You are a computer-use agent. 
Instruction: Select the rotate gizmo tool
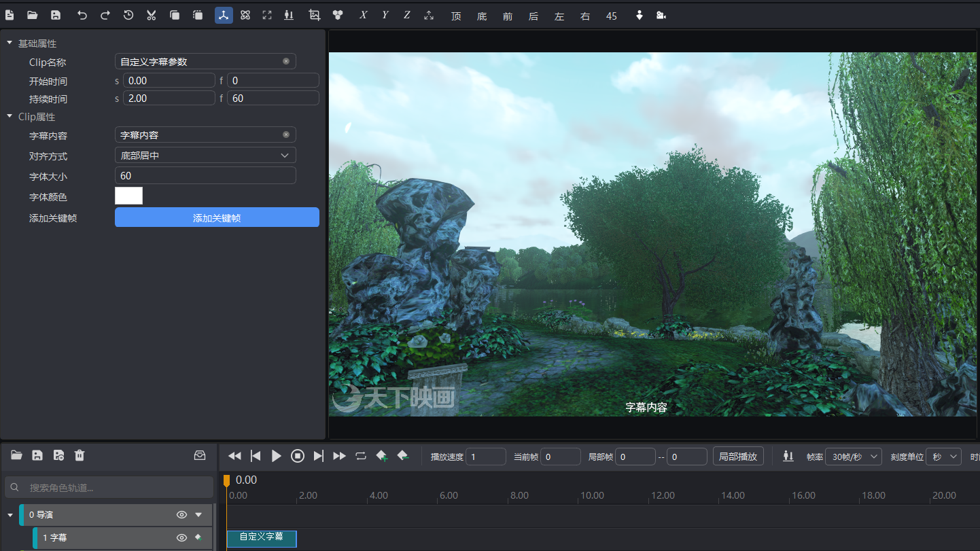tap(245, 15)
